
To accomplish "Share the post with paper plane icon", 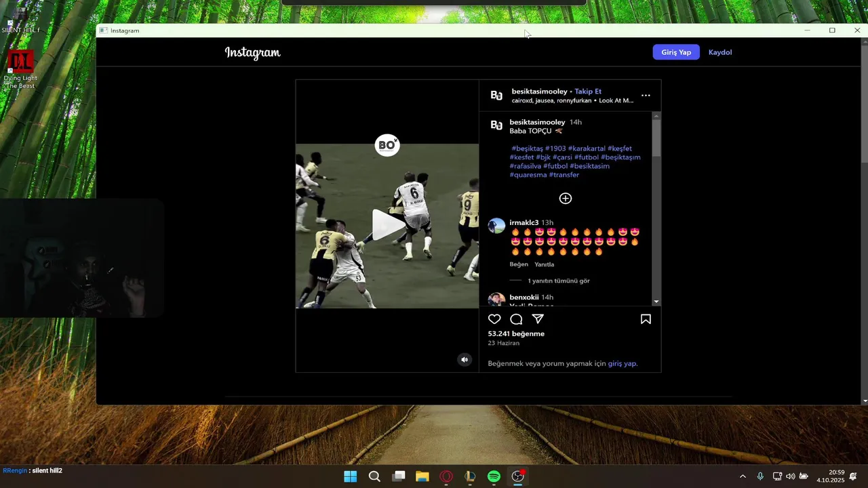I will click(x=538, y=319).
